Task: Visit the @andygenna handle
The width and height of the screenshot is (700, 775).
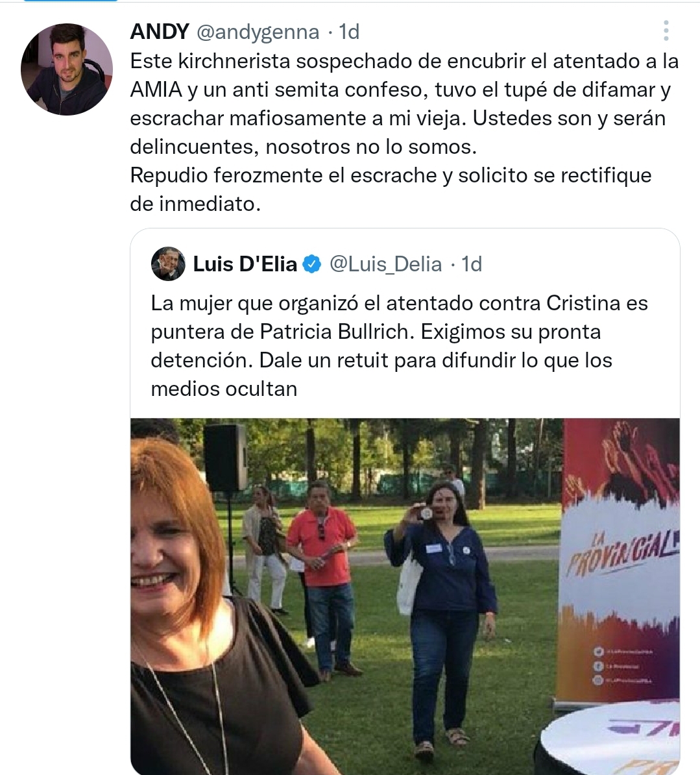Action: pyautogui.click(x=258, y=32)
